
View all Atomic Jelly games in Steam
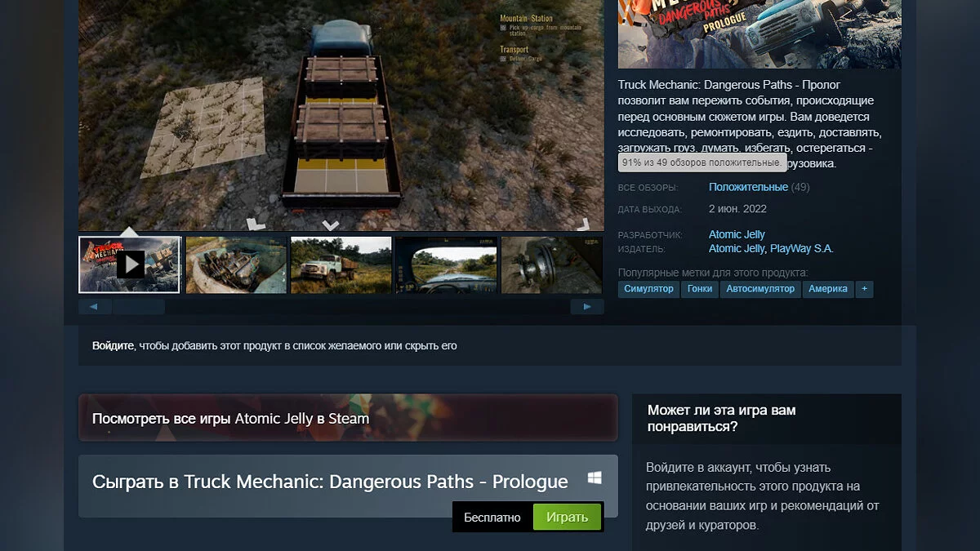[348, 418]
